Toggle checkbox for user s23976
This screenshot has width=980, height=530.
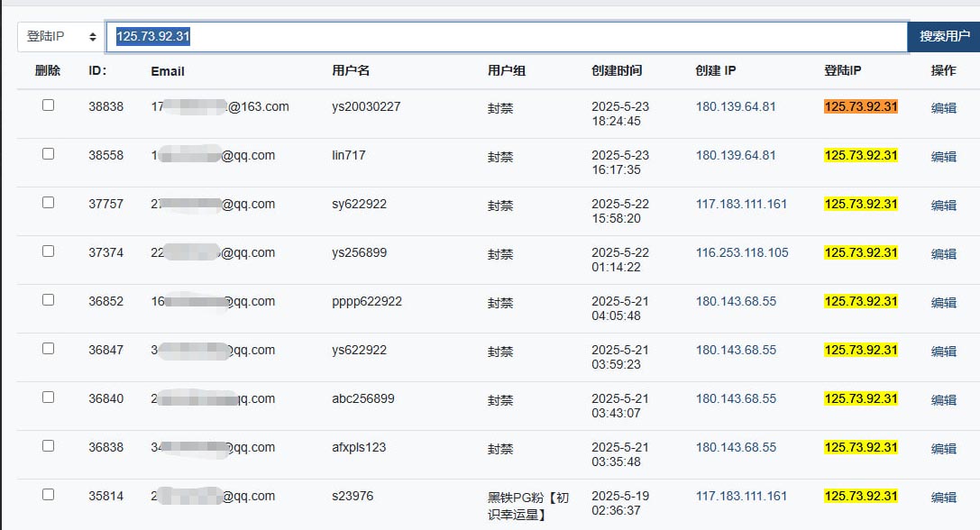tap(48, 494)
